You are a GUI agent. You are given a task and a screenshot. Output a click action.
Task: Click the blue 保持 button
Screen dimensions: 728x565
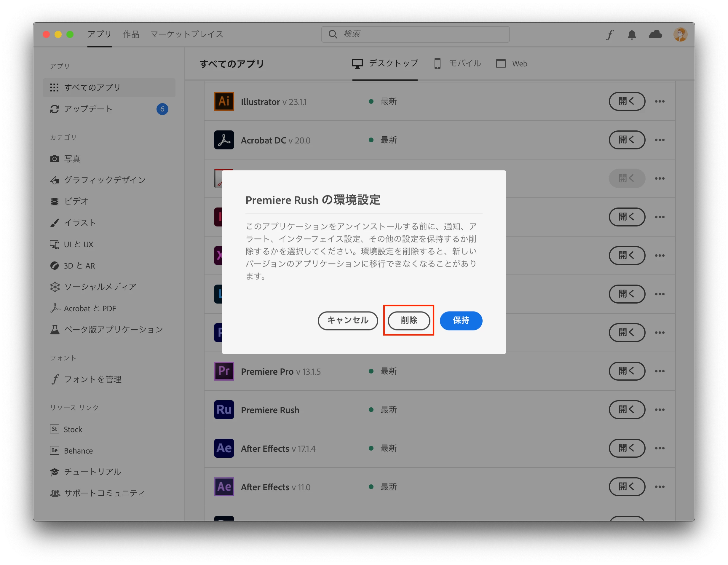[461, 321]
